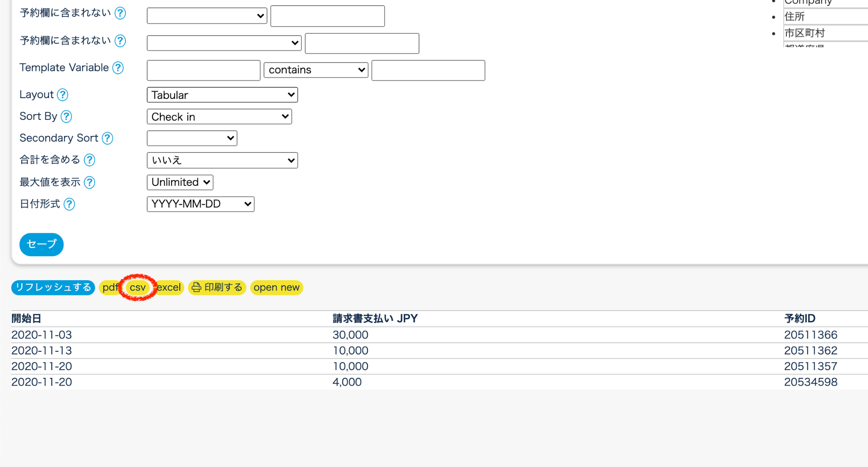Click the excel export button
Viewport: 868px width, 467px height.
point(169,288)
